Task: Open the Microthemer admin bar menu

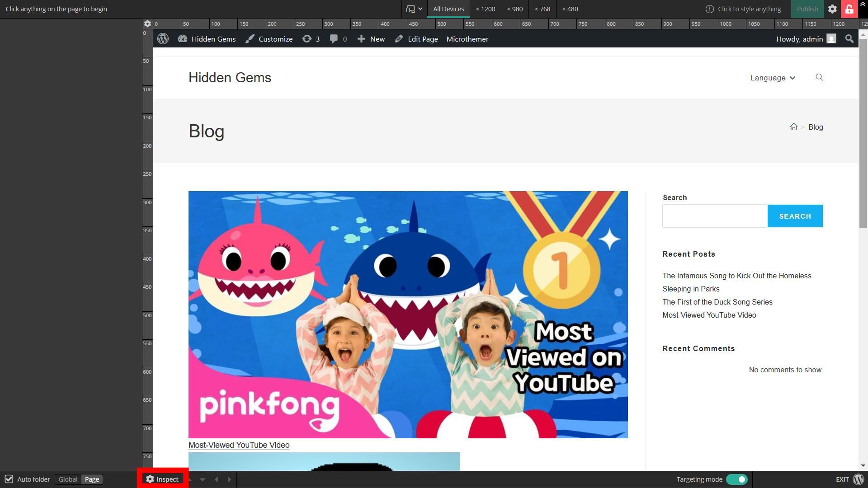Action: coord(467,39)
